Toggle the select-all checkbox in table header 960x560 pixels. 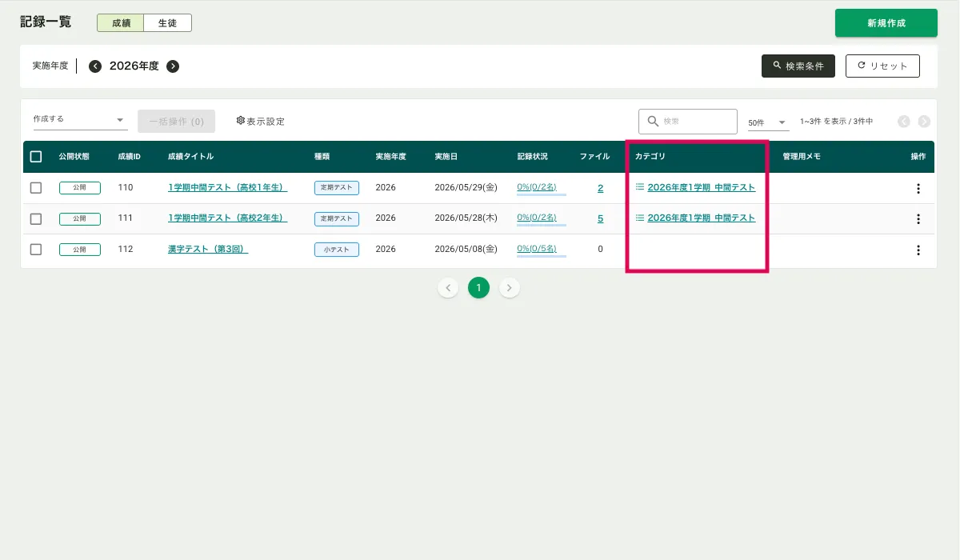coord(36,157)
